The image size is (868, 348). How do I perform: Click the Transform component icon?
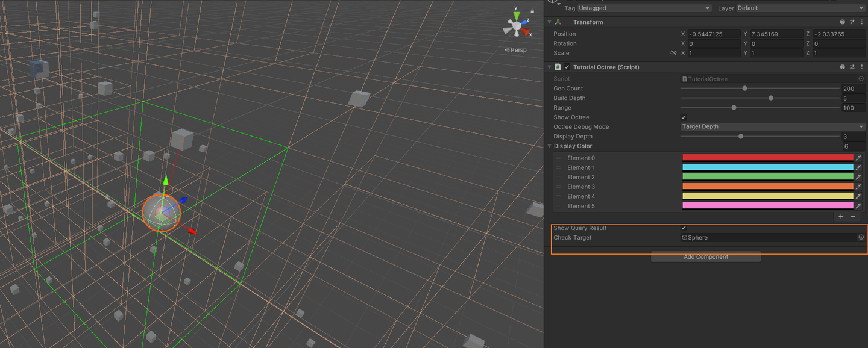(557, 22)
